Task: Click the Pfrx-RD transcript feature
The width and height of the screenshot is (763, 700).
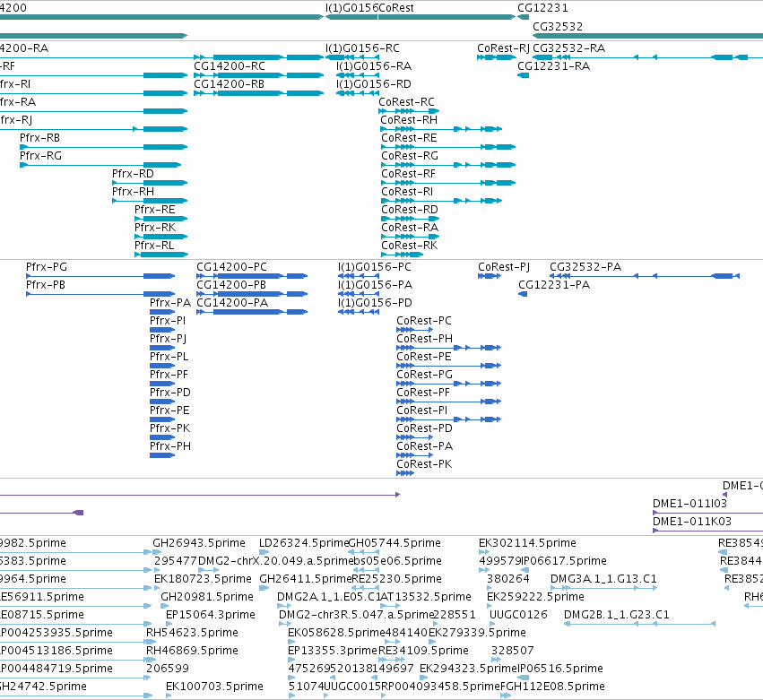Action: click(x=150, y=183)
